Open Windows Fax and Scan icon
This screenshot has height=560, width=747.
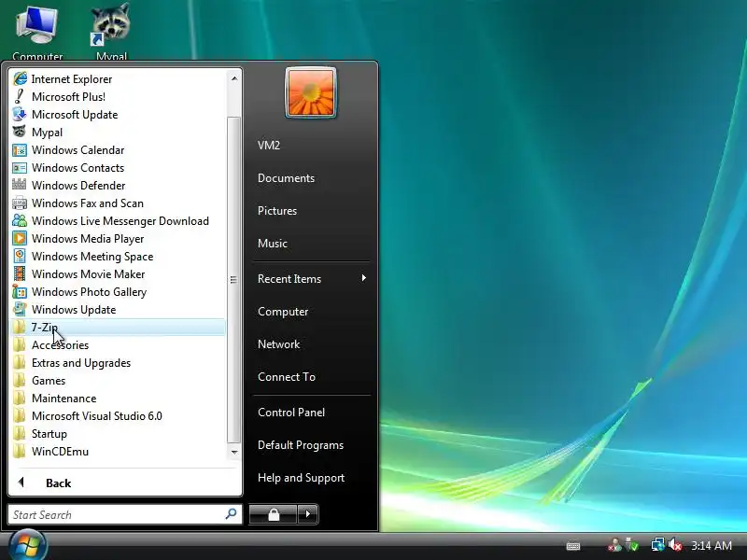point(20,203)
